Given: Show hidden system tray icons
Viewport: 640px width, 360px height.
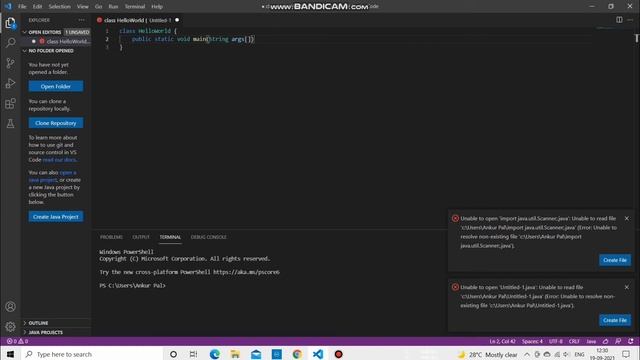Looking at the screenshot, I should click(x=527, y=354).
